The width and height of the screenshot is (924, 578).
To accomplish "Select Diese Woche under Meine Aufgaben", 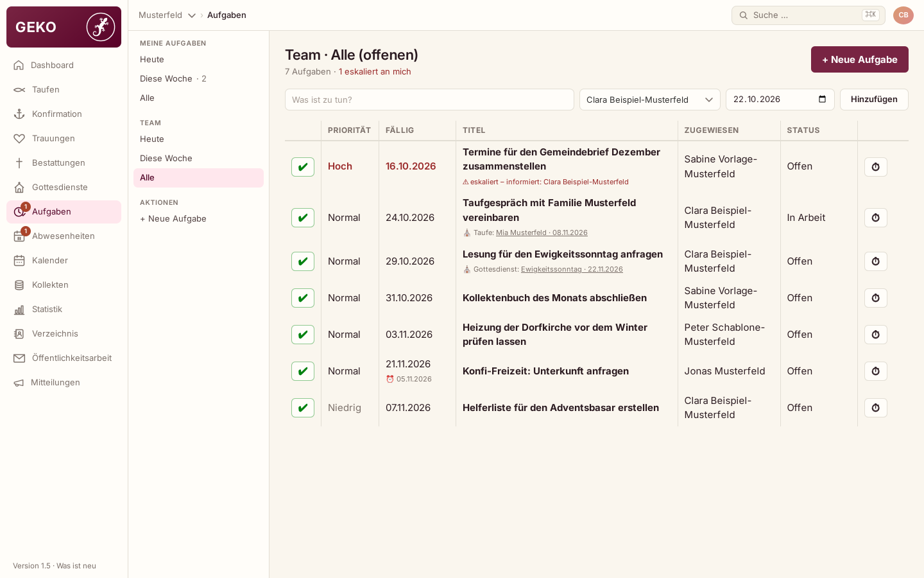I will (x=198, y=78).
